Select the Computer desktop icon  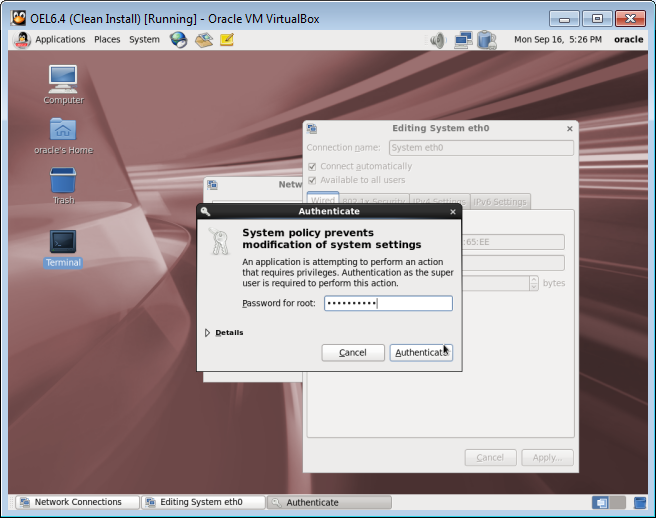coord(63,85)
